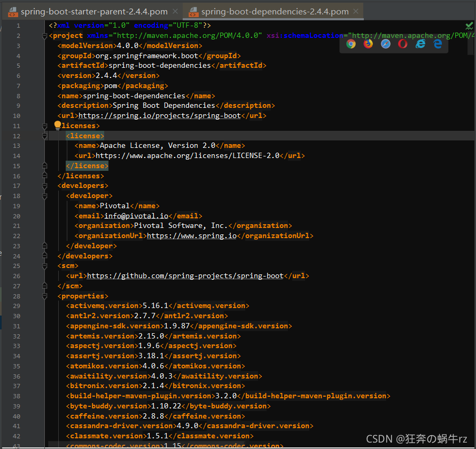Image resolution: width=476 pixels, height=449 pixels.
Task: Click atomikos.version value 4.0.6
Action: [x=153, y=366]
